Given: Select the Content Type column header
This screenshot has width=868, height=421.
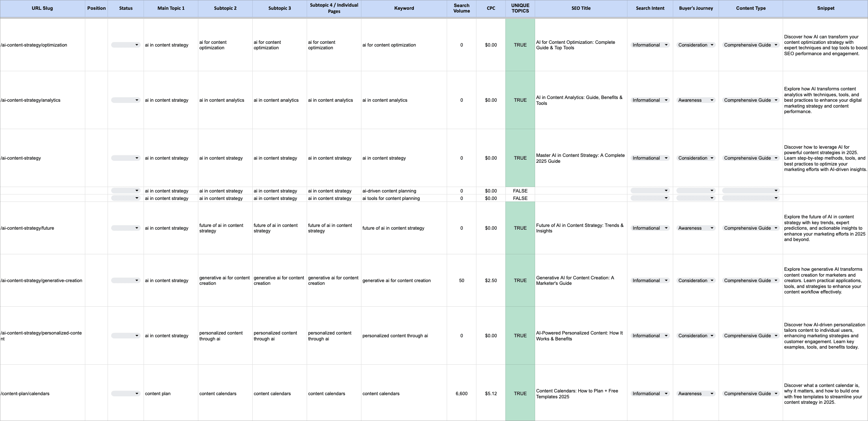Looking at the screenshot, I should (751, 8).
